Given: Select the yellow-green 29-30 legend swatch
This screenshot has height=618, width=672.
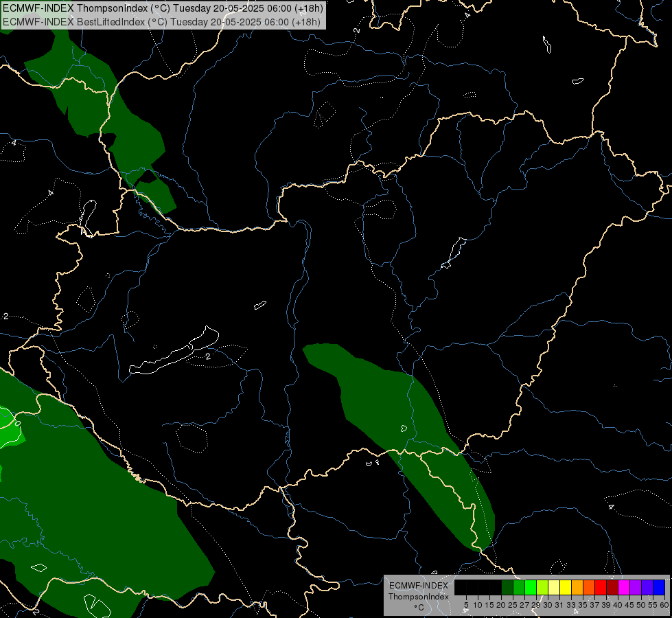Looking at the screenshot, I should (542, 587).
